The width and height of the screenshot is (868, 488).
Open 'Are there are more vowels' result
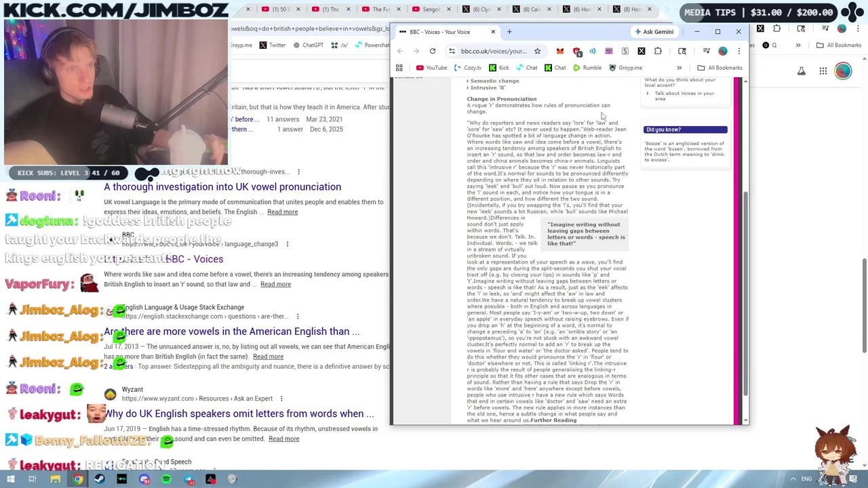232,331
